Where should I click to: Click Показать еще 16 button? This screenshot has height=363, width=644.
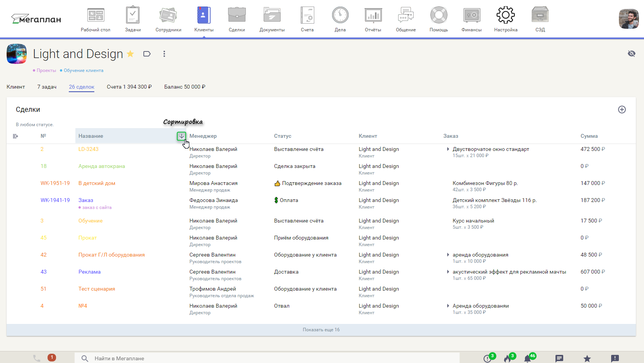[321, 330]
